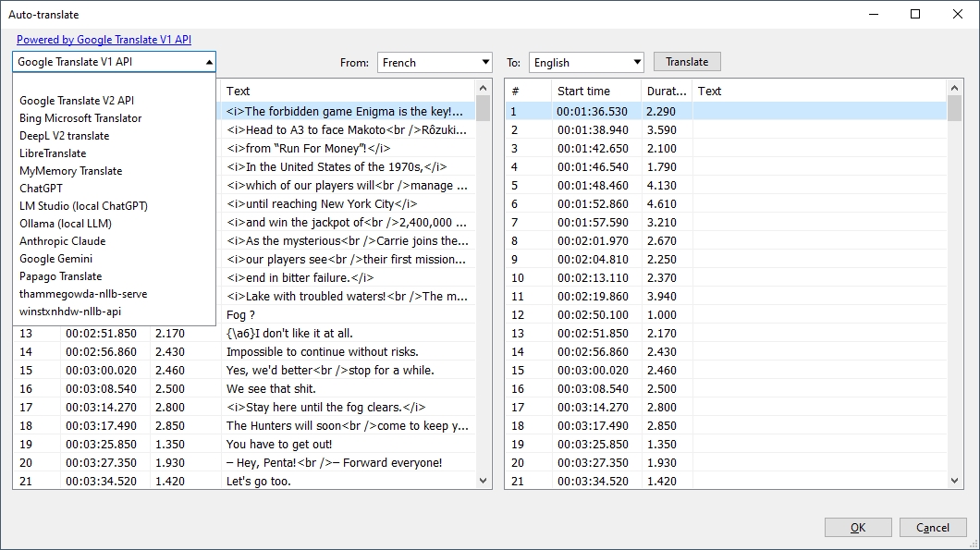Select line 'Stay here until the fog clears.'
Image resolution: width=980 pixels, height=550 pixels.
[244, 408]
